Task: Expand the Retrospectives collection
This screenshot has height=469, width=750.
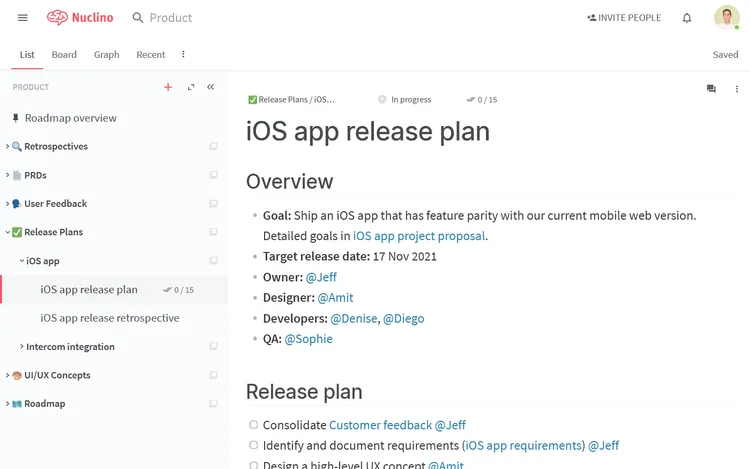Action: (x=7, y=146)
